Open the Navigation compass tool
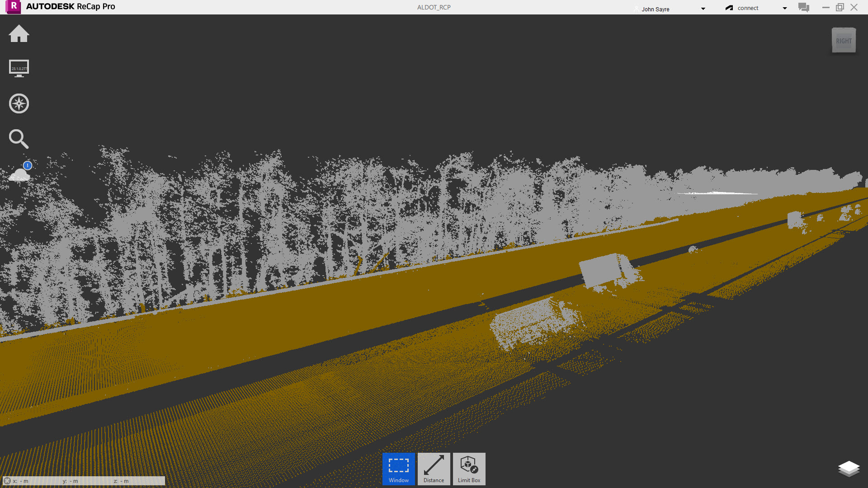Screen dimensions: 868x488 pos(19,103)
